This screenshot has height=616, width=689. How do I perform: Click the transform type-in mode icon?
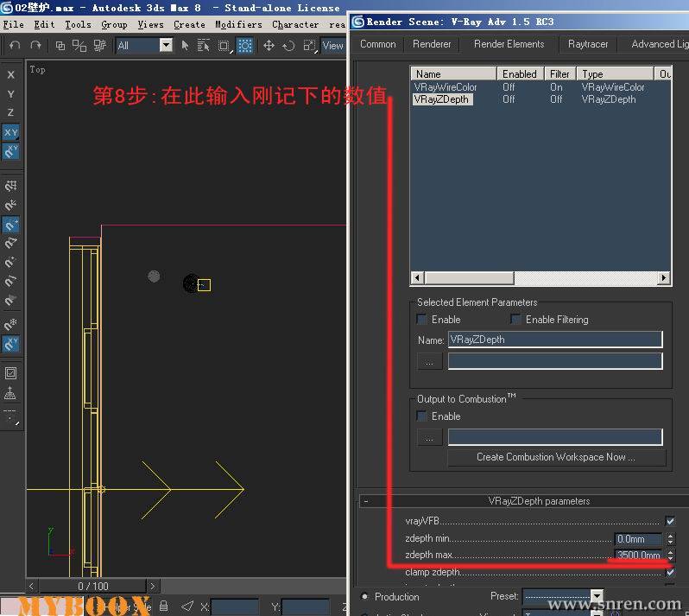(x=187, y=606)
